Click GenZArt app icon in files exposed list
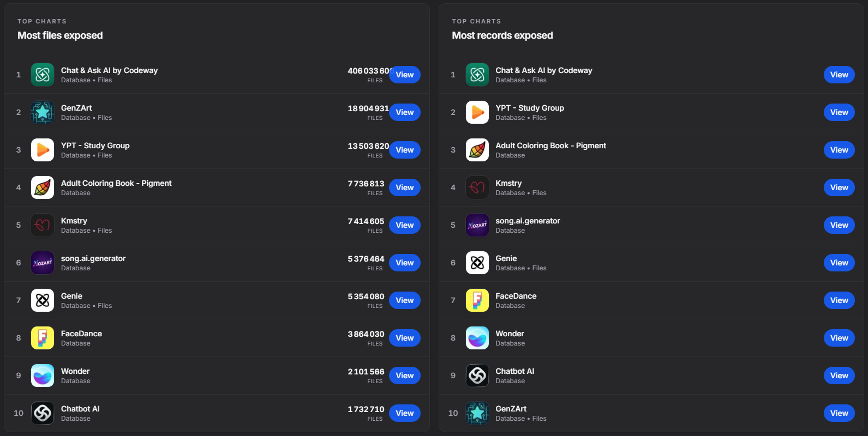The image size is (868, 436). click(x=43, y=112)
